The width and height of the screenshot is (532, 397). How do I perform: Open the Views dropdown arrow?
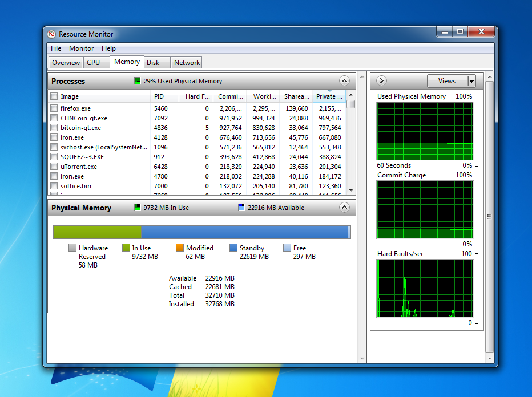click(471, 81)
